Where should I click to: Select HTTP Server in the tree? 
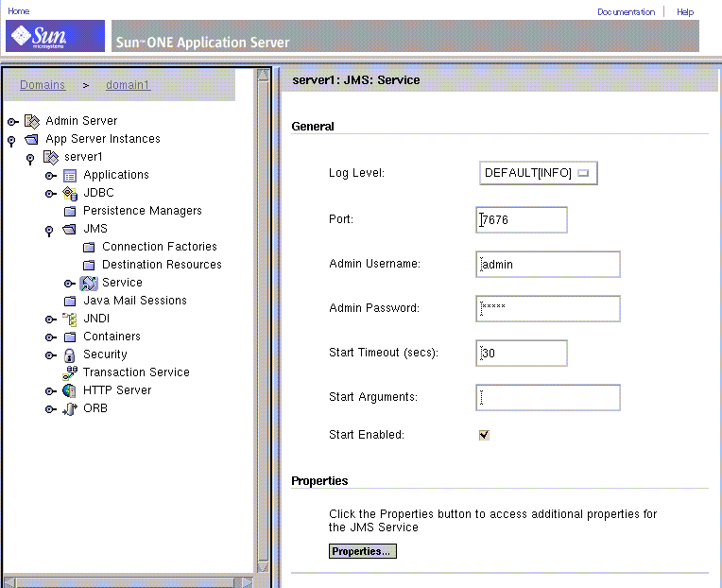pos(117,390)
